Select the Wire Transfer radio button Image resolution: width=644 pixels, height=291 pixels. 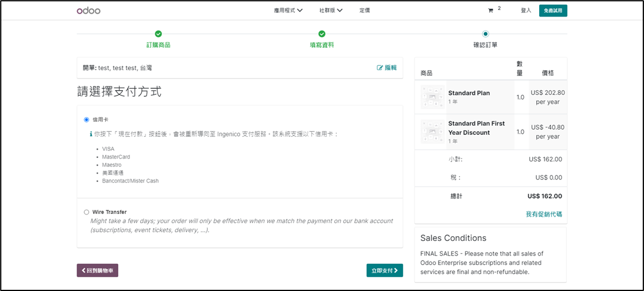coord(87,212)
